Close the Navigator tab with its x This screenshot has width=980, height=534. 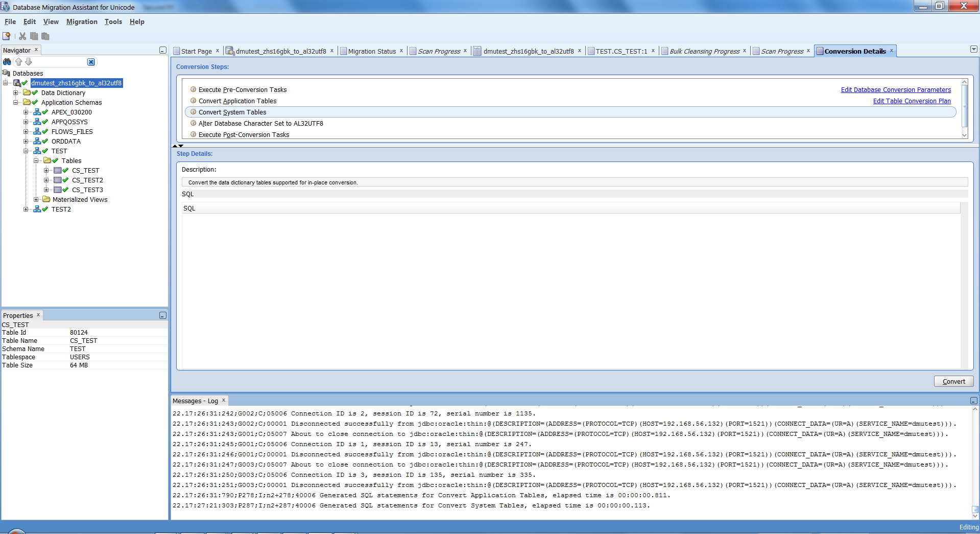coord(36,50)
